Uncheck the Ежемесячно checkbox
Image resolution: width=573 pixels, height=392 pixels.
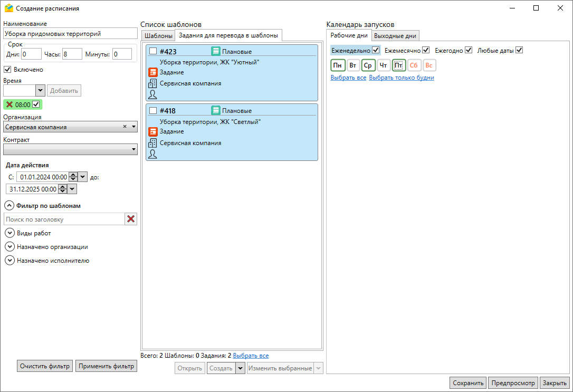point(426,50)
